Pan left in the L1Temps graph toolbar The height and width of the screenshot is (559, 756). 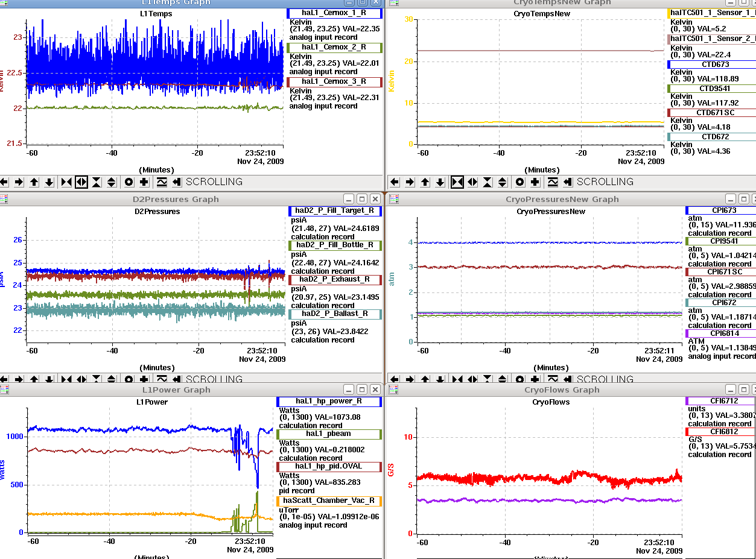pos(4,182)
